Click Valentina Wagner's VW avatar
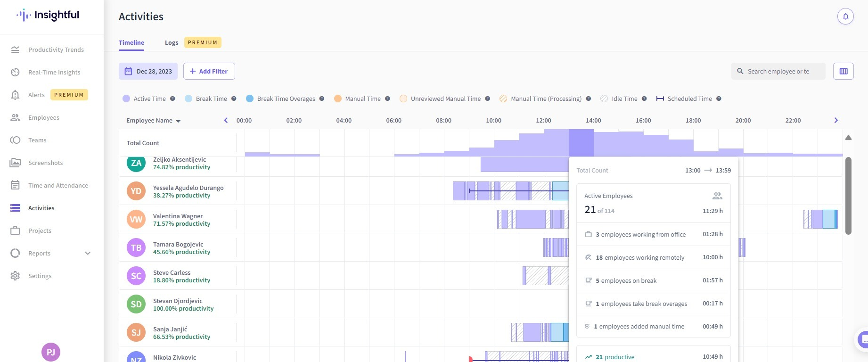This screenshot has width=868, height=362. click(x=136, y=219)
